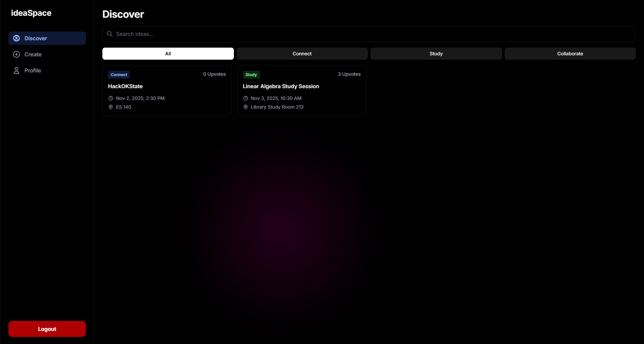Click the Discover page heading
This screenshot has width=644, height=344.
pos(123,14)
